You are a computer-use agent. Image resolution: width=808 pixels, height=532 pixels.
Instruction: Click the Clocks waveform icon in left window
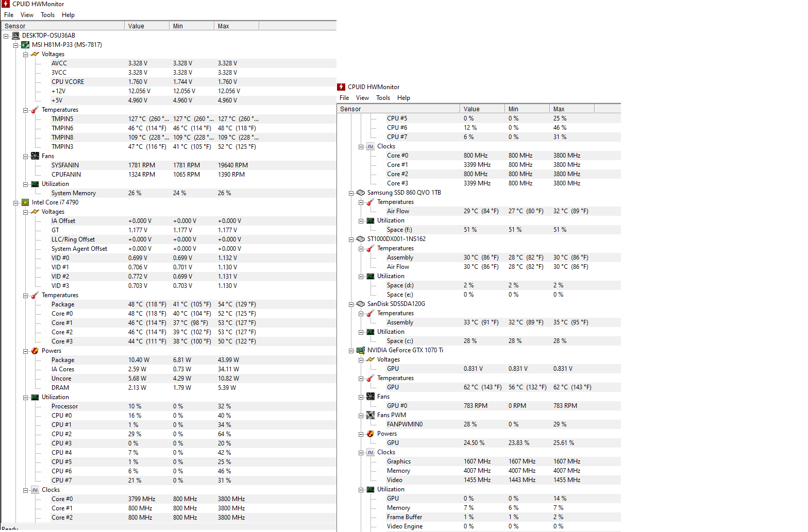coord(35,490)
